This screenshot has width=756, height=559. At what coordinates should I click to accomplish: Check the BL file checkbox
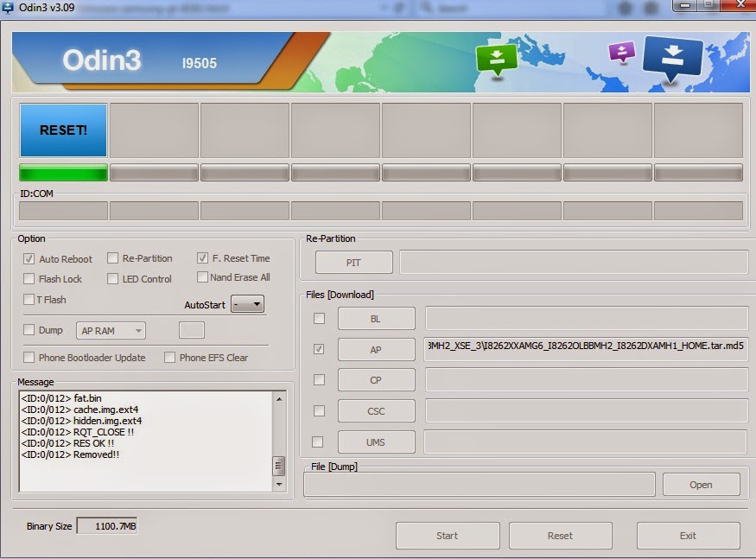[319, 318]
